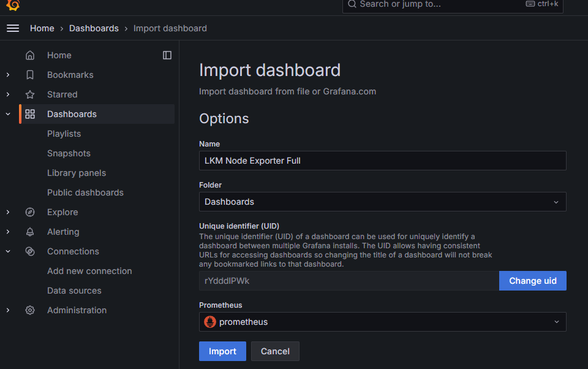Click the Dashboards grid icon
The image size is (588, 369).
tap(30, 114)
